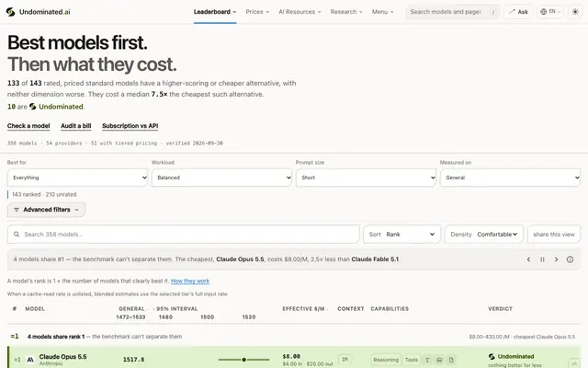Click the Reasoning capability tag
This screenshot has width=588, height=368.
tap(386, 360)
